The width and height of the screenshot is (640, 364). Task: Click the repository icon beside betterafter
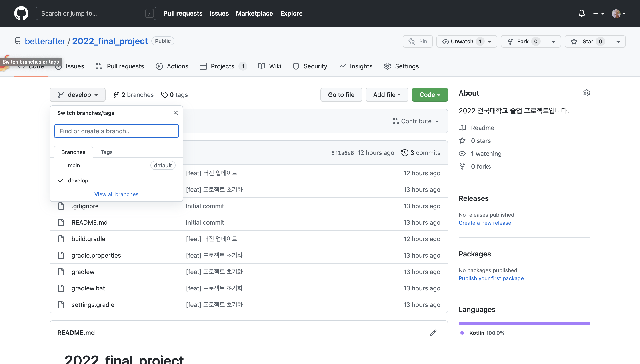tap(18, 41)
